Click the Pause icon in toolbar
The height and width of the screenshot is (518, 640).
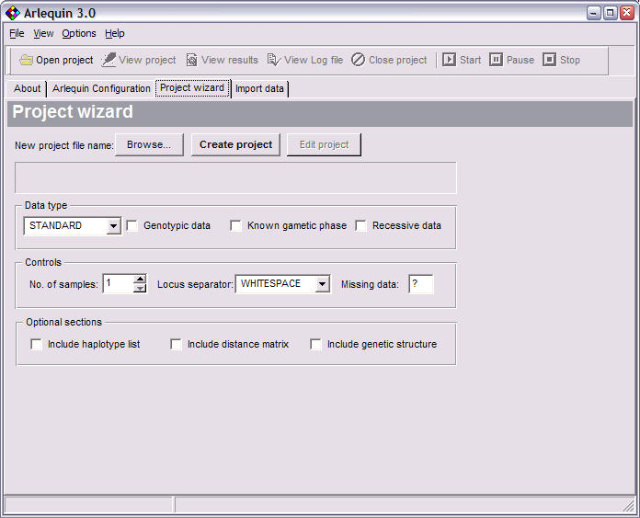[496, 60]
